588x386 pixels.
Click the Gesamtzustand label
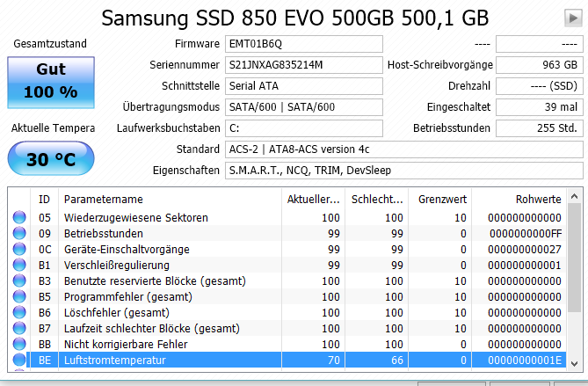click(50, 43)
